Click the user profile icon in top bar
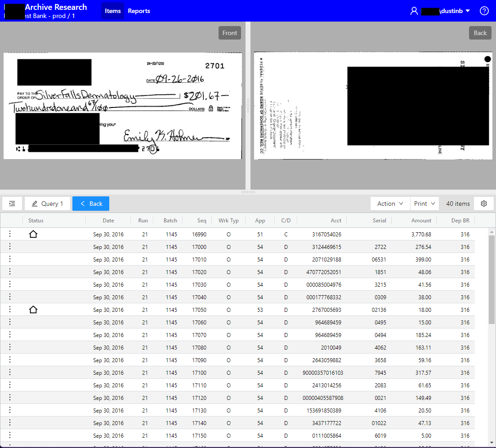 click(x=414, y=10)
